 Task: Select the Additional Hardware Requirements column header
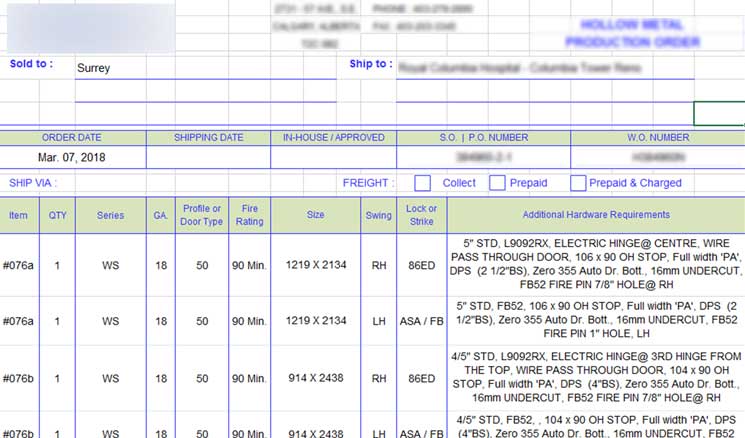595,215
